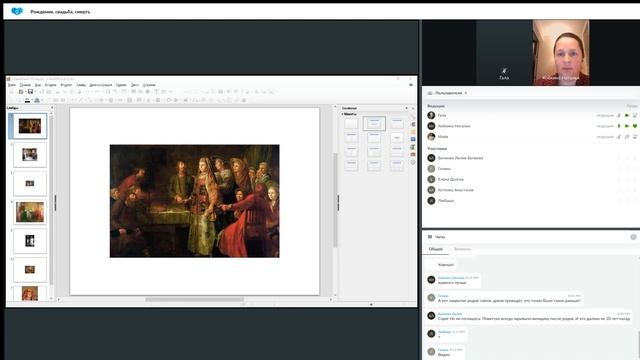Open the Master Slides sidebar icon
Image resolution: width=640 pixels, height=360 pixels.
click(413, 140)
